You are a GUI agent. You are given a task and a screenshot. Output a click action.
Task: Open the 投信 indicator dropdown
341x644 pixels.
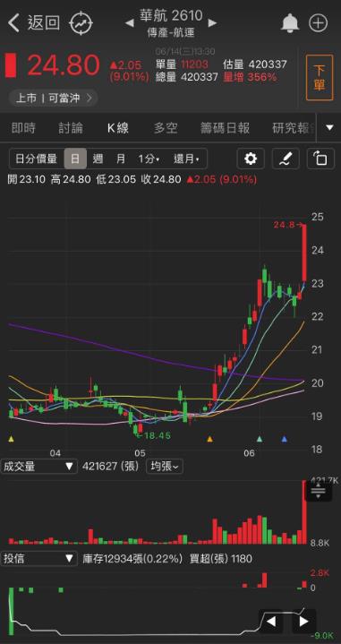[38, 559]
